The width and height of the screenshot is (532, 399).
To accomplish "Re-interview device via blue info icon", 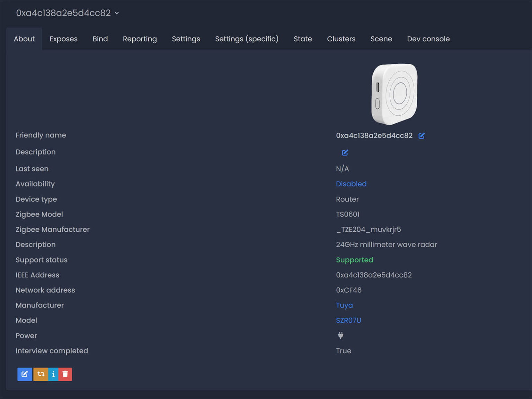I will click(53, 374).
